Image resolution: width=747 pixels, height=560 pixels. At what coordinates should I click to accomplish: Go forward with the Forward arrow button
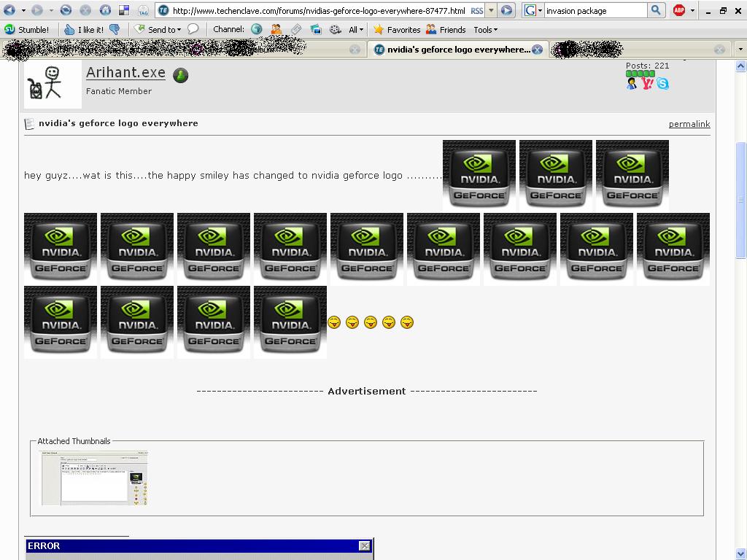pos(37,10)
